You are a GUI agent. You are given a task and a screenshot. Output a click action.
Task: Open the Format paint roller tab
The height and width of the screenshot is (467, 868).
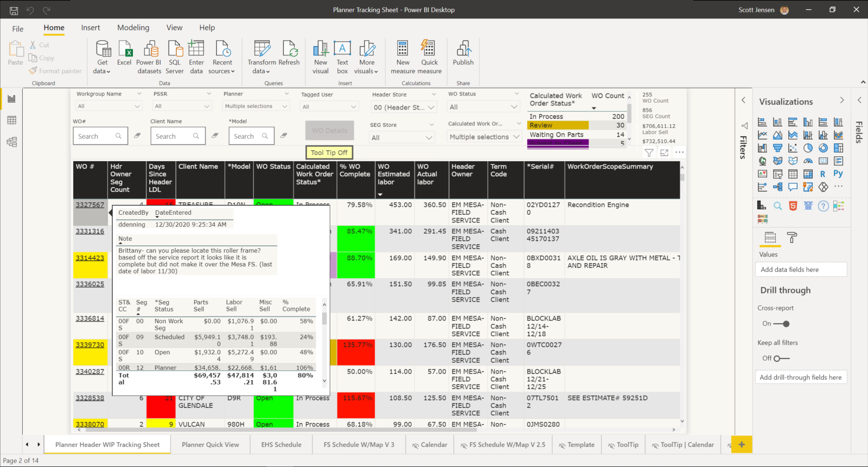(x=792, y=238)
